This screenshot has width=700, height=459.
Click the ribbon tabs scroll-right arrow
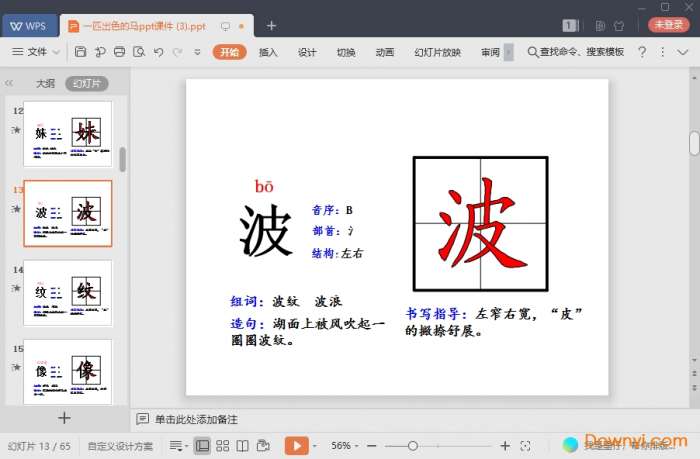point(508,52)
